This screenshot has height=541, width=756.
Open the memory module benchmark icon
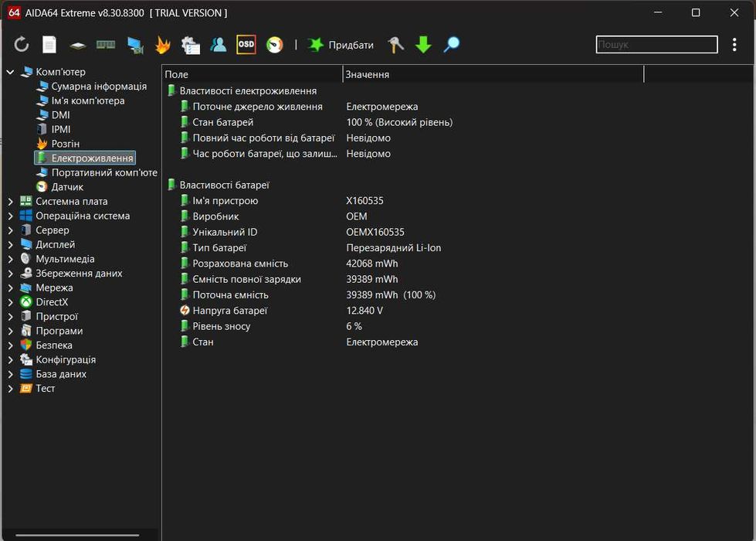click(106, 45)
